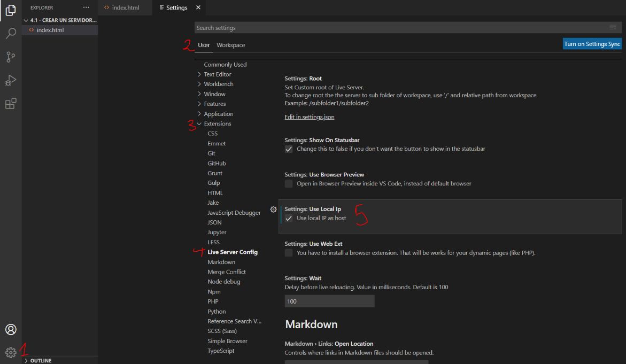
Task: Open the Search view icon
Action: (x=11, y=34)
